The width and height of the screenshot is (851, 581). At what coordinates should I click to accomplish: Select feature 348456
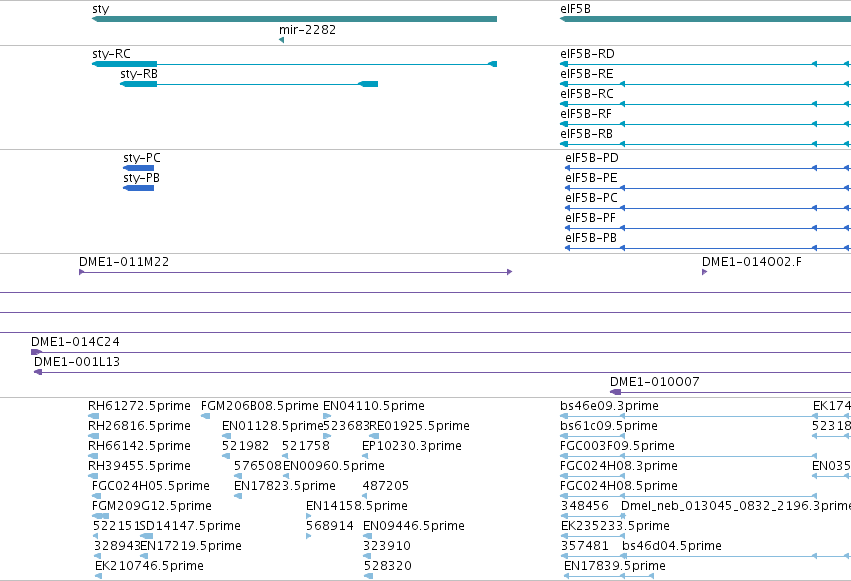click(x=592, y=516)
